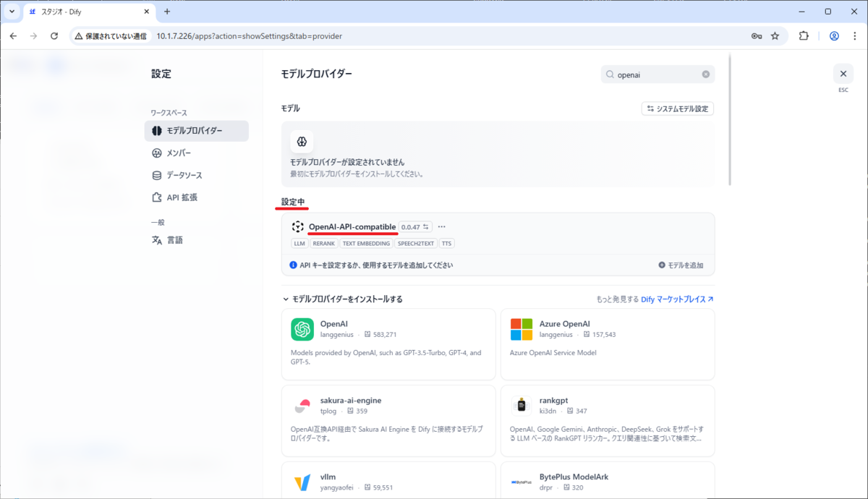Screen dimensions: 868x499
Task: Open the OpenAI plugin card
Action: pos(388,344)
